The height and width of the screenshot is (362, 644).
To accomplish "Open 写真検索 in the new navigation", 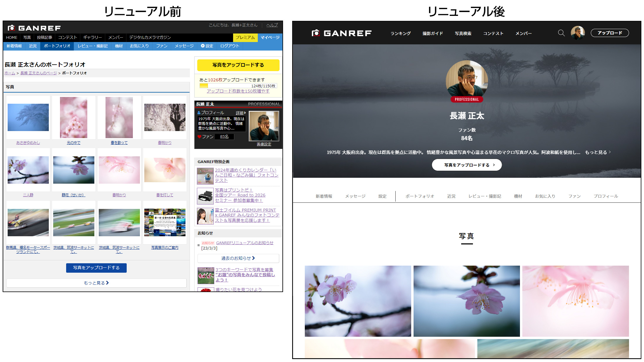I will (463, 33).
